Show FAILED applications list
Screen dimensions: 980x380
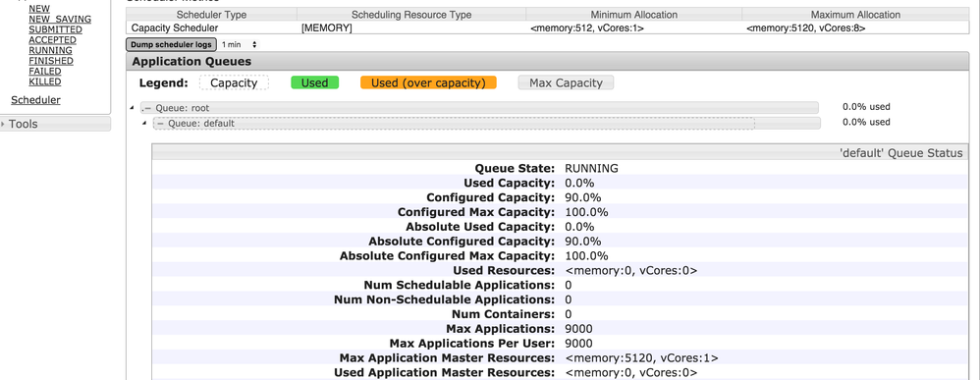pos(45,72)
